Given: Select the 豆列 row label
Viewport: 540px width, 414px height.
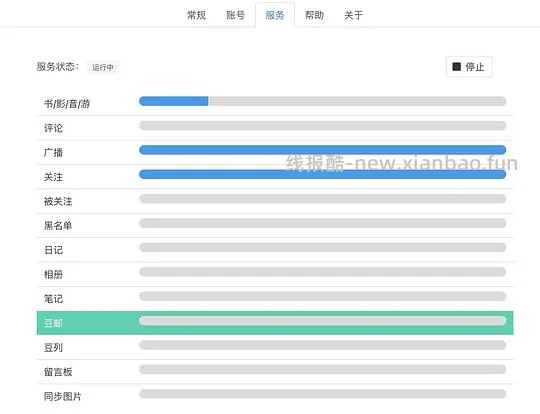Looking at the screenshot, I should 53,348.
